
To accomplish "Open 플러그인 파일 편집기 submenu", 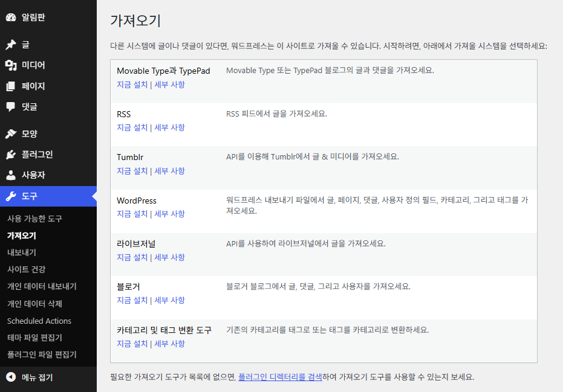I will coord(42,355).
